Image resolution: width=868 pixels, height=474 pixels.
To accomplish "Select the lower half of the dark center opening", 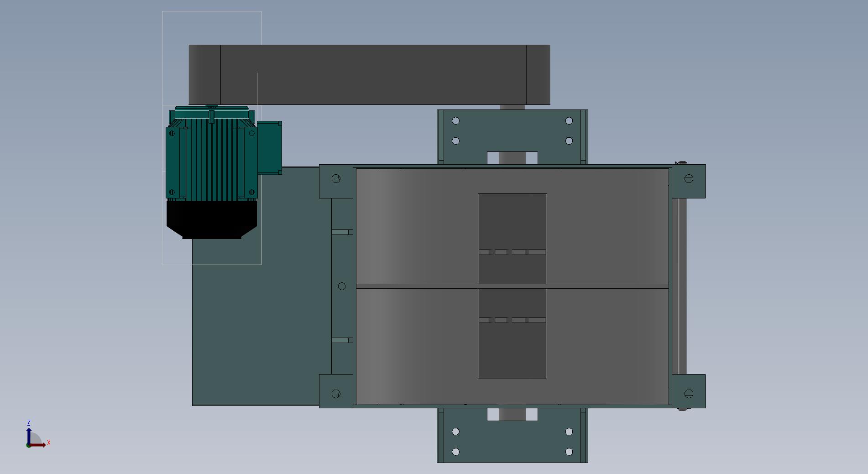I will click(x=512, y=334).
